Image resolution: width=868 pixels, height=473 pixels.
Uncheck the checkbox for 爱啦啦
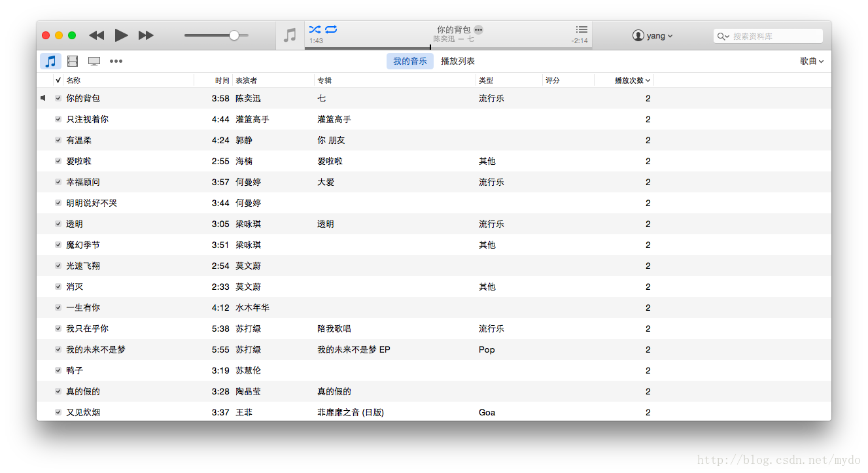58,161
